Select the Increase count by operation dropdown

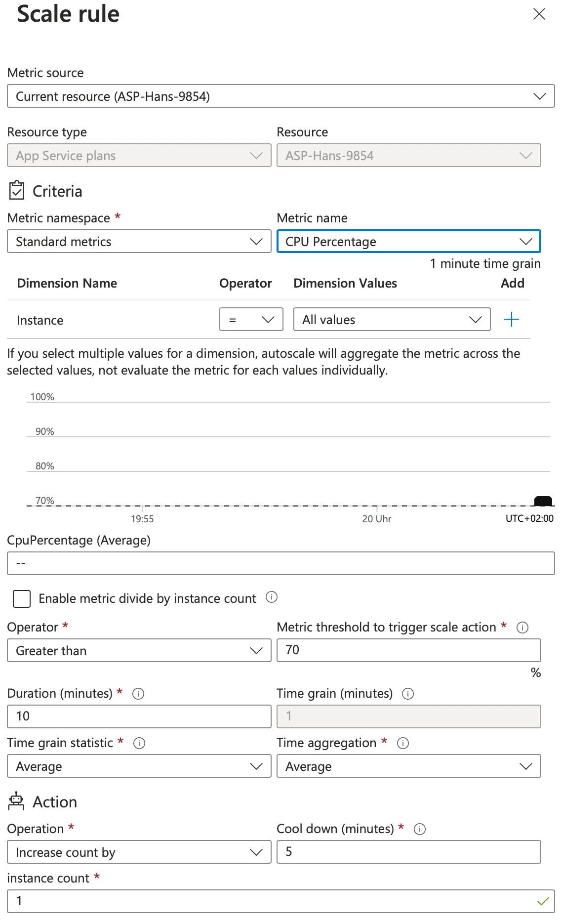tap(139, 852)
